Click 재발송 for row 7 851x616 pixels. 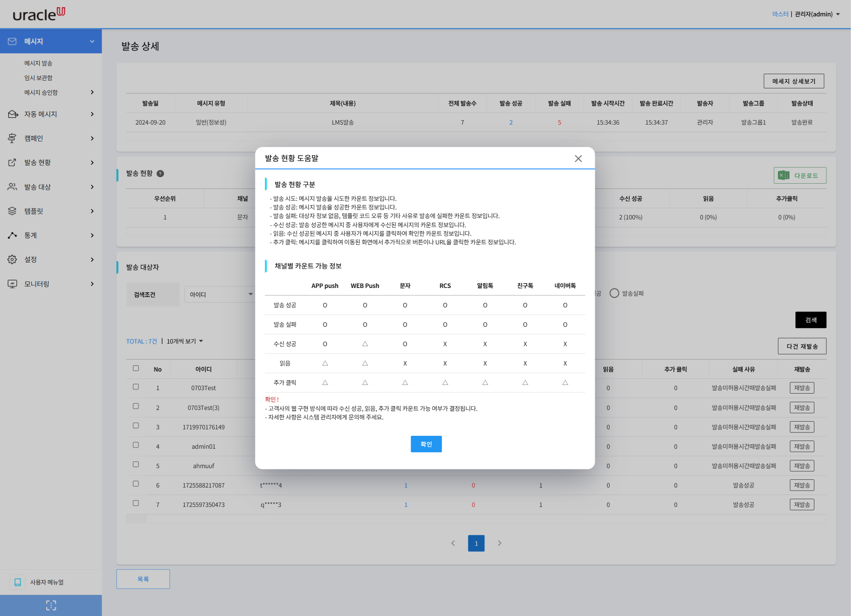click(x=802, y=505)
